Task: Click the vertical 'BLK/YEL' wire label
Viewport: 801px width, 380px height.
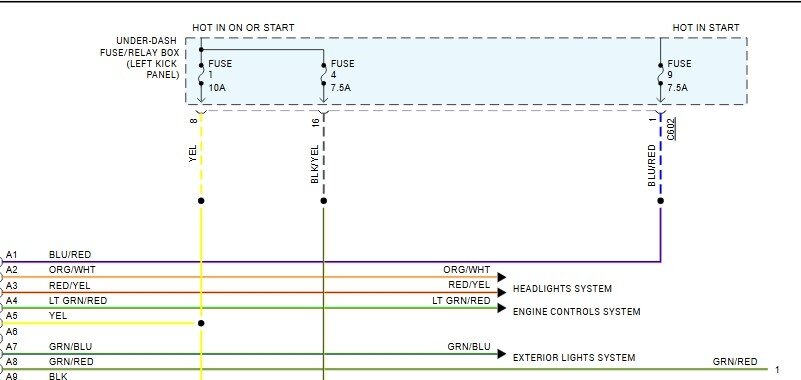Action: 315,164
